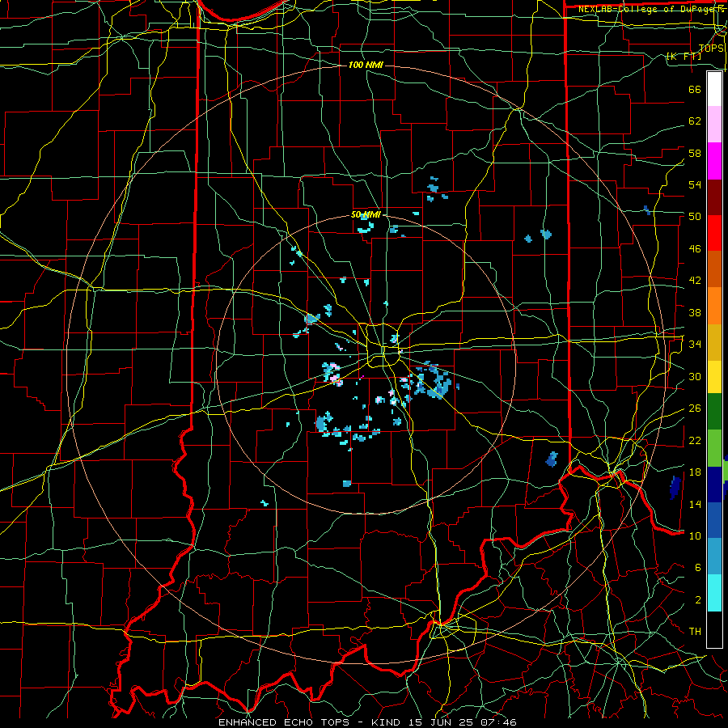Click the black TH swatch in the legend
Image resolution: width=728 pixels, height=728 pixels.
714,629
